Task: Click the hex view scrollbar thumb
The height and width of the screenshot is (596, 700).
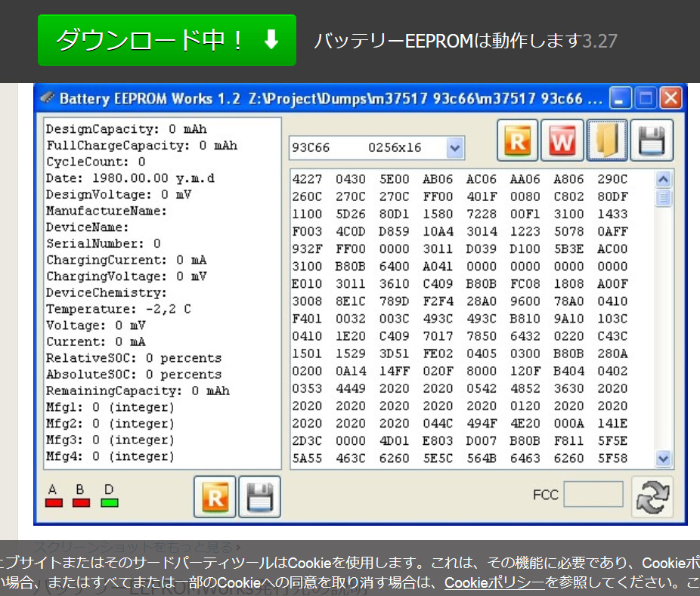Action: (664, 198)
